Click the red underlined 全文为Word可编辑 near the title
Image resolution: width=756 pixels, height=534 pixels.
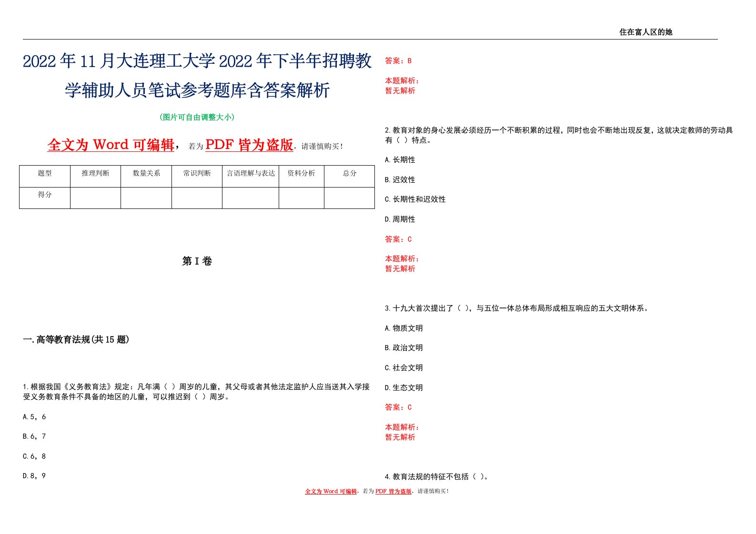(x=111, y=145)
